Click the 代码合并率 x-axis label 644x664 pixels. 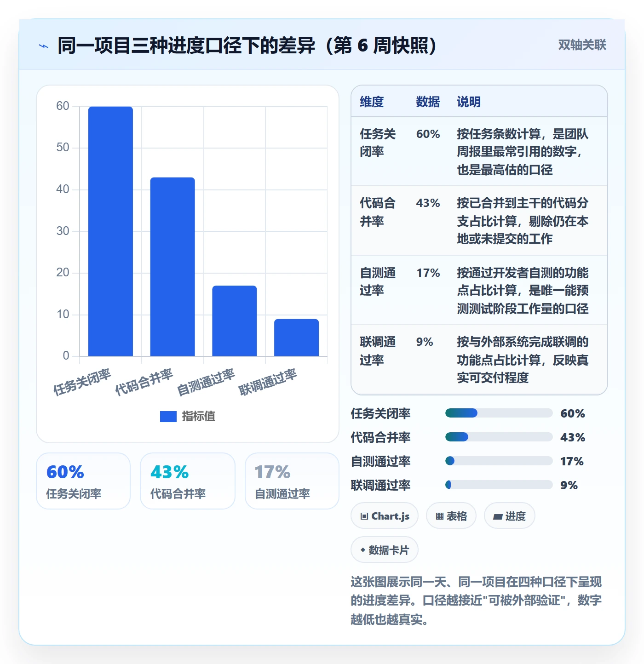[144, 382]
